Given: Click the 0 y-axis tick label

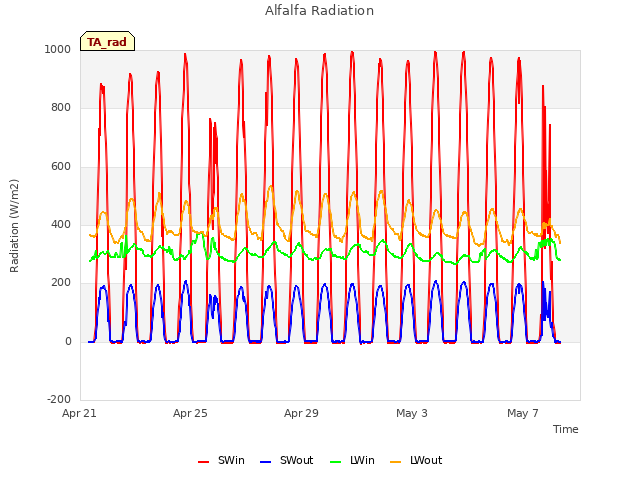Looking at the screenshot, I should tap(68, 342).
